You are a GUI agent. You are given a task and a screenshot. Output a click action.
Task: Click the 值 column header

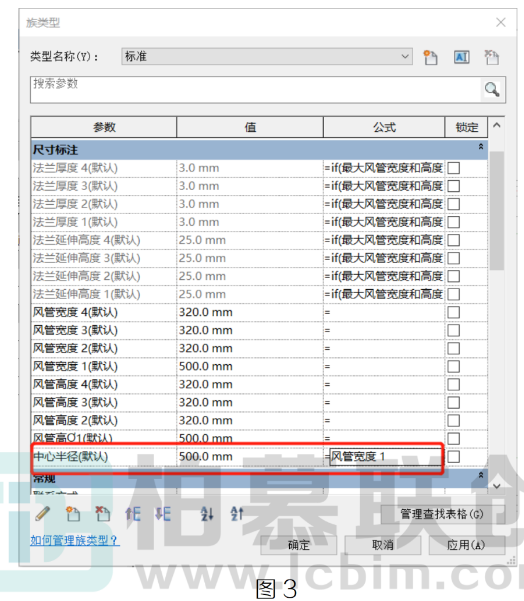click(250, 127)
